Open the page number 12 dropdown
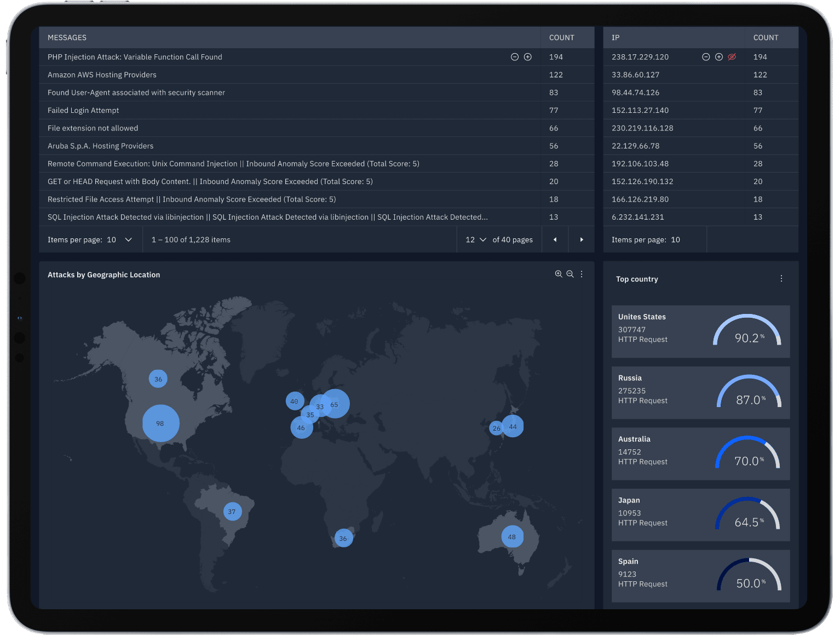The image size is (840, 635). click(x=476, y=239)
